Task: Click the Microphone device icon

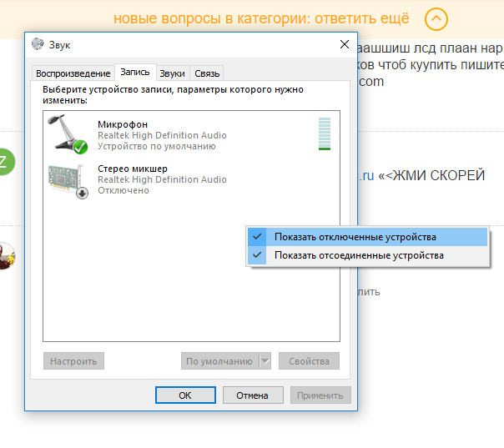Action: pos(68,134)
